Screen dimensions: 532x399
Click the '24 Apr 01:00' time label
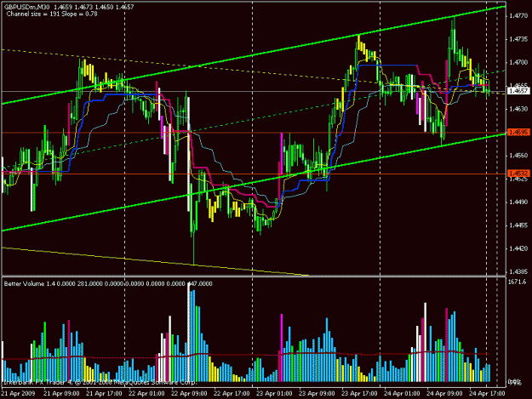[402, 393]
